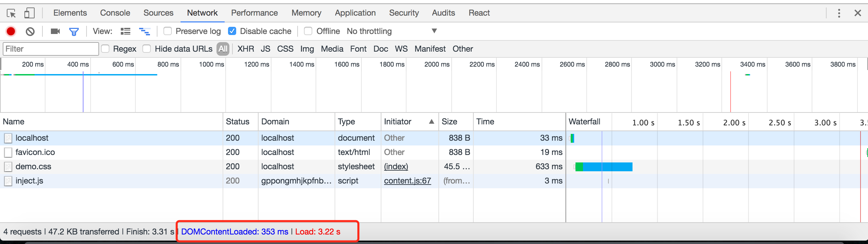Switch to the Performance tab
This screenshot has height=244, width=868.
point(254,13)
